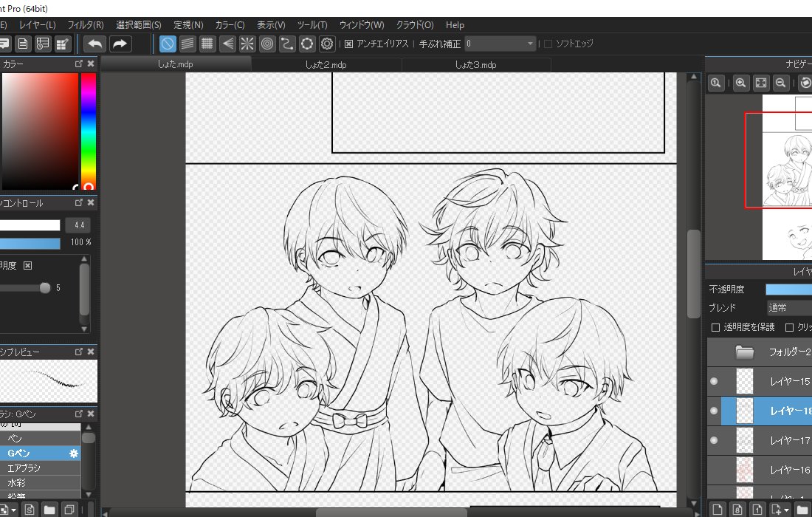Toggle the brush opacity pressure checkbox
812x517 pixels.
tap(27, 265)
